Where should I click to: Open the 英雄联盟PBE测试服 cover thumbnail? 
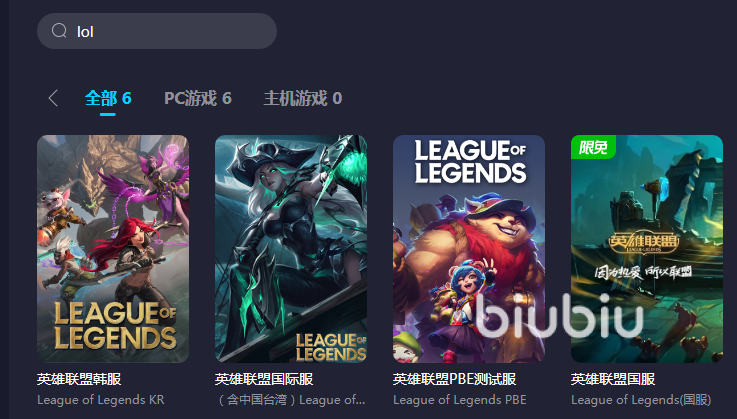(469, 249)
